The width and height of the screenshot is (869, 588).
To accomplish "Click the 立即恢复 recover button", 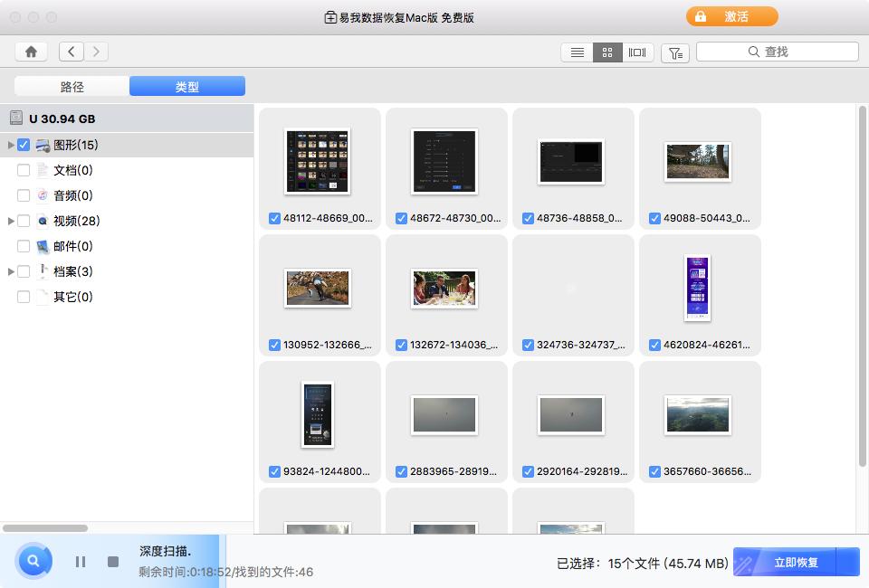I will tap(796, 562).
